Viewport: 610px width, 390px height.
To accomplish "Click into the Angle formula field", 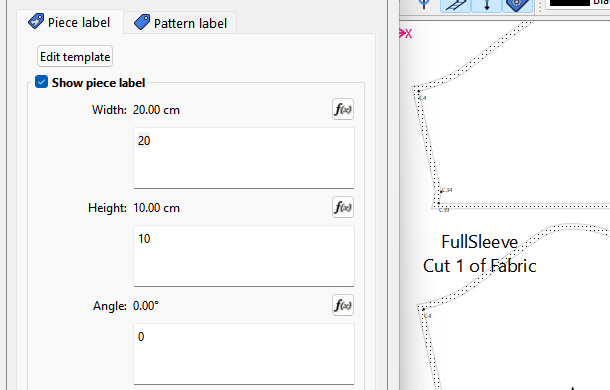I will (x=244, y=354).
